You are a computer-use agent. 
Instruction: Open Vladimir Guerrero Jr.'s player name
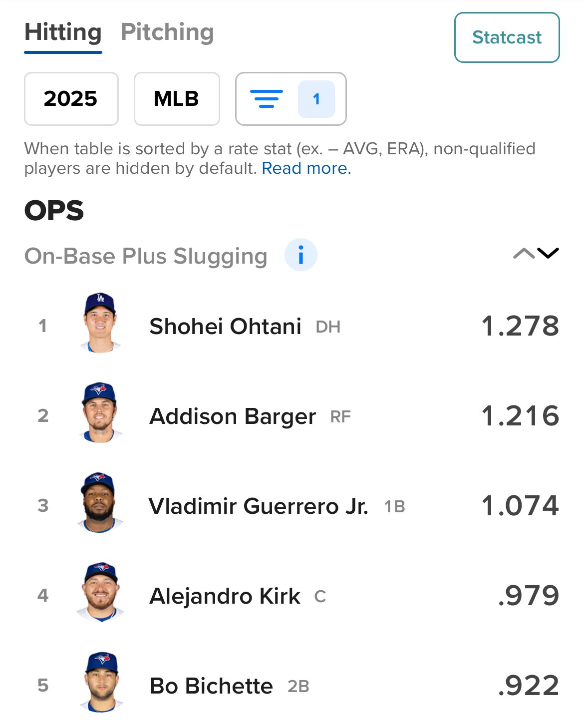258,506
